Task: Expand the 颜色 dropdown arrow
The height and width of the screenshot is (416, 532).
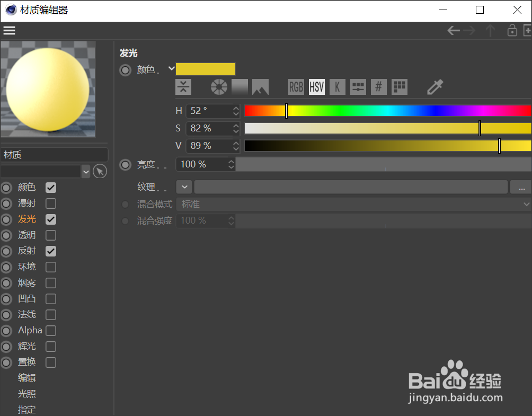Action: coord(171,69)
